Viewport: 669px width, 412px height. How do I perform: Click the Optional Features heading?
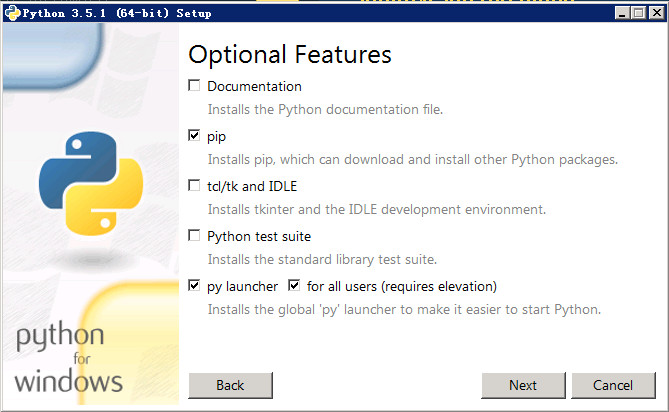[x=289, y=54]
